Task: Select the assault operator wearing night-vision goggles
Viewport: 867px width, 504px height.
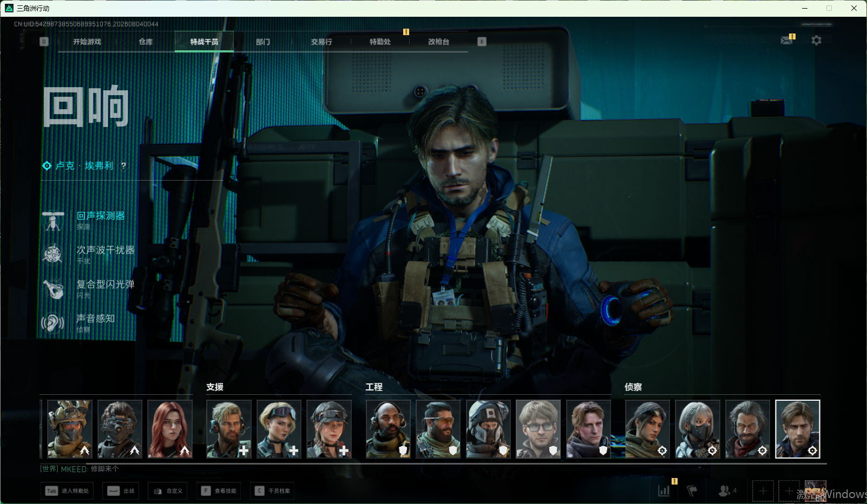Action: point(120,429)
